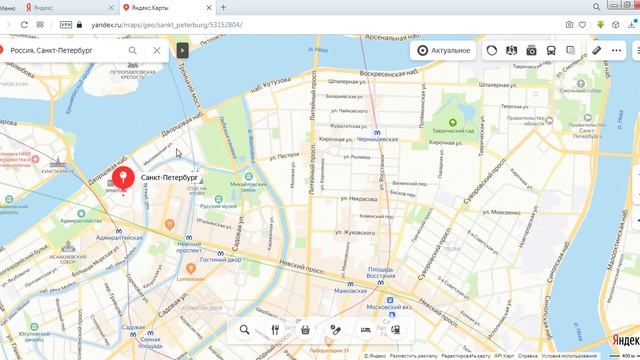Toggle the public transport bus icon
The image size is (640, 360).
click(551, 50)
